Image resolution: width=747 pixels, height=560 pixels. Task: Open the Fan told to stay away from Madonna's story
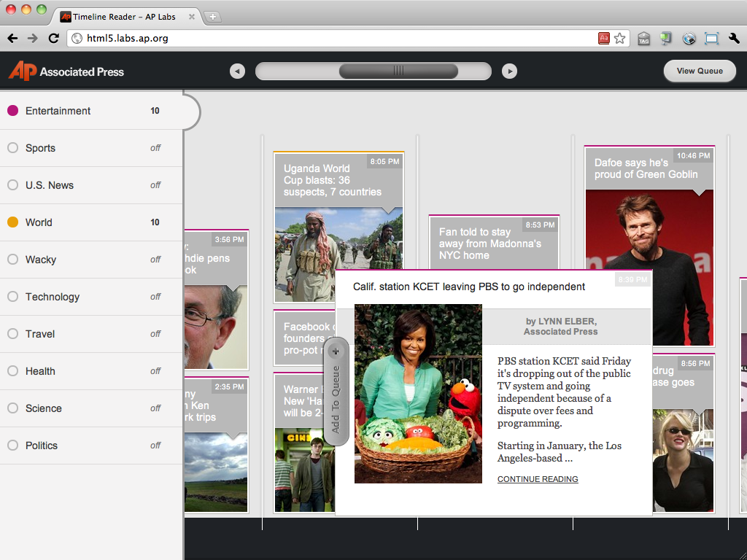(x=494, y=242)
